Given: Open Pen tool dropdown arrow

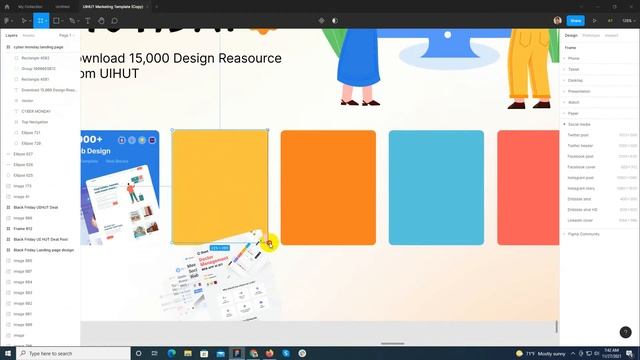Looking at the screenshot, I should (78, 21).
